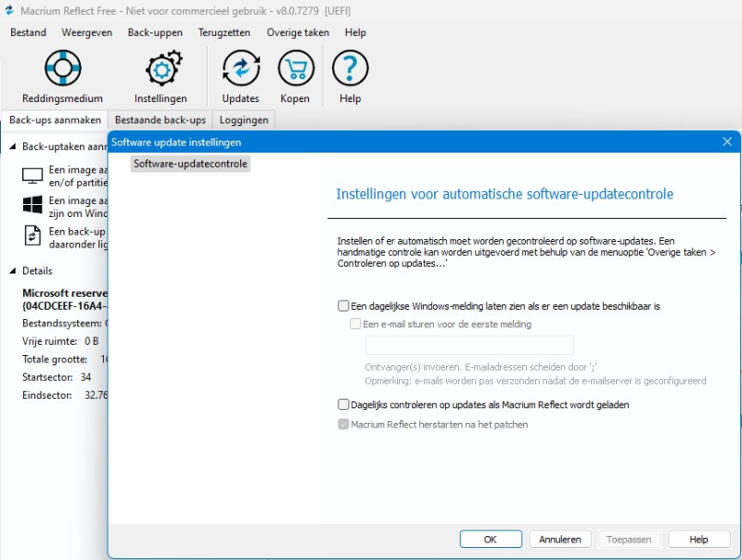Click the monitor image backup icon
Screen dimensions: 742x560
(x=32, y=175)
